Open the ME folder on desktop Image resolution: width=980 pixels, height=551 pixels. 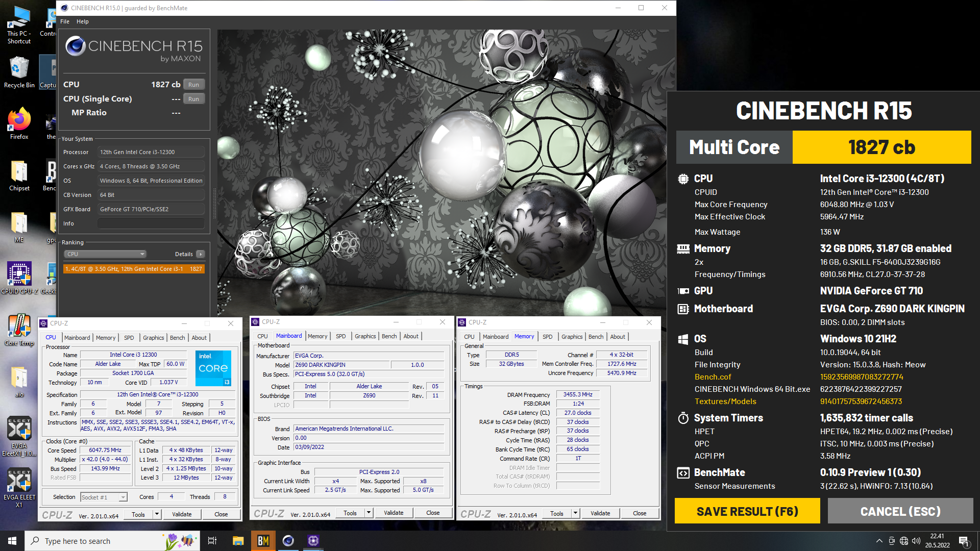[x=19, y=227]
